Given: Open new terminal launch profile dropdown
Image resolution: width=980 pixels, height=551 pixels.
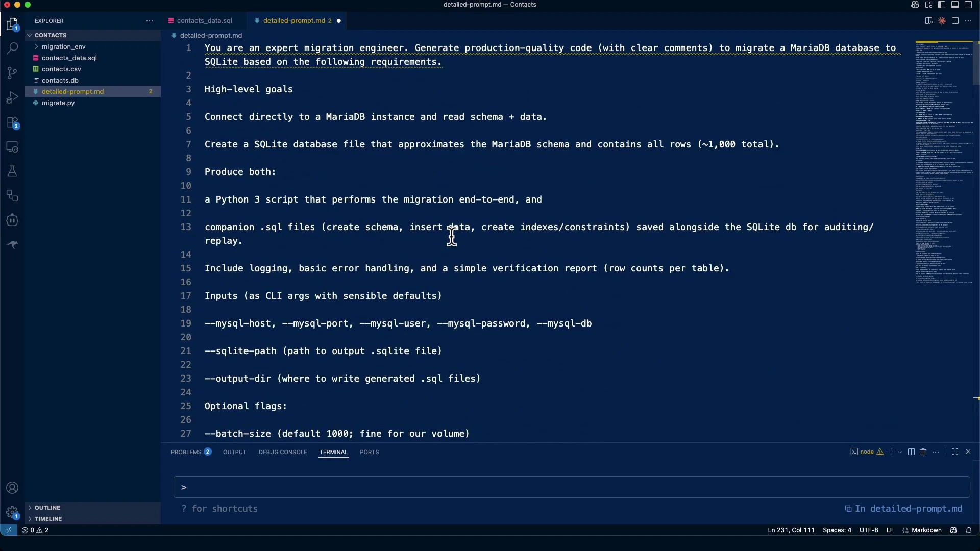Looking at the screenshot, I should (900, 452).
